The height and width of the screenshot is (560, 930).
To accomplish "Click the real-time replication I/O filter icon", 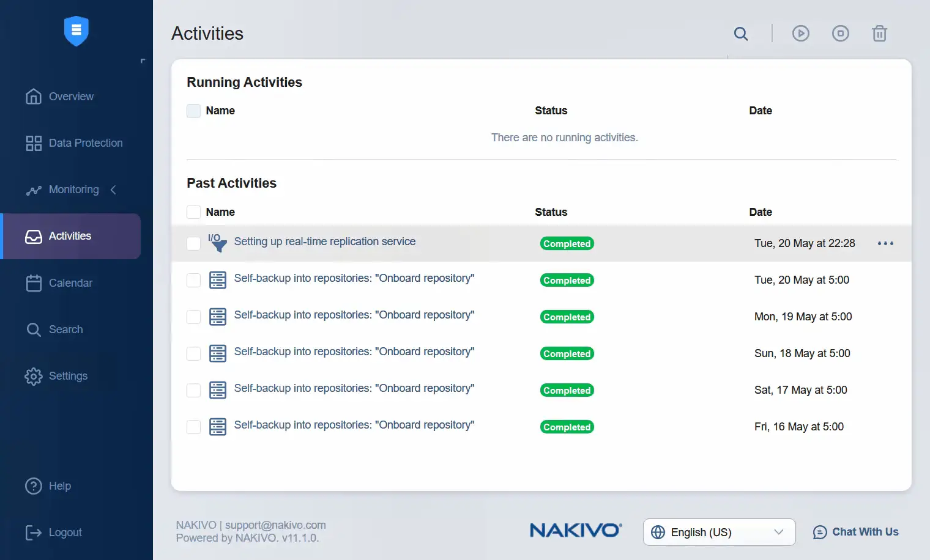I will pos(217,243).
